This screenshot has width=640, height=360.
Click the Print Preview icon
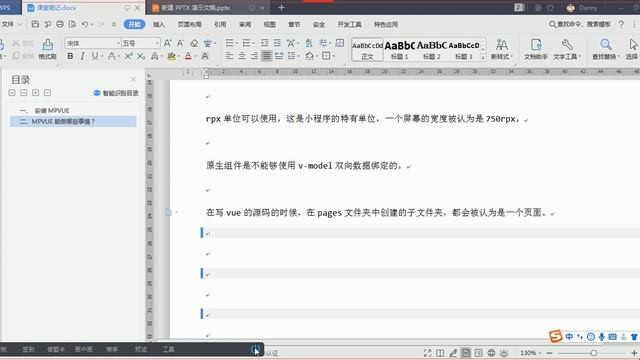pyautogui.click(x=72, y=24)
